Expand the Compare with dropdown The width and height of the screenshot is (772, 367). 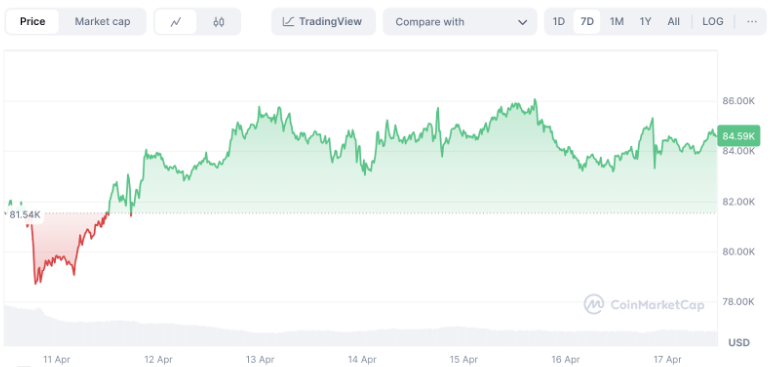point(460,22)
